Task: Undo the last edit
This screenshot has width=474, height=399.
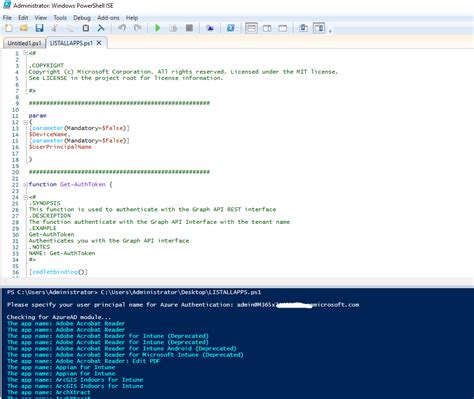Action: pos(122,28)
